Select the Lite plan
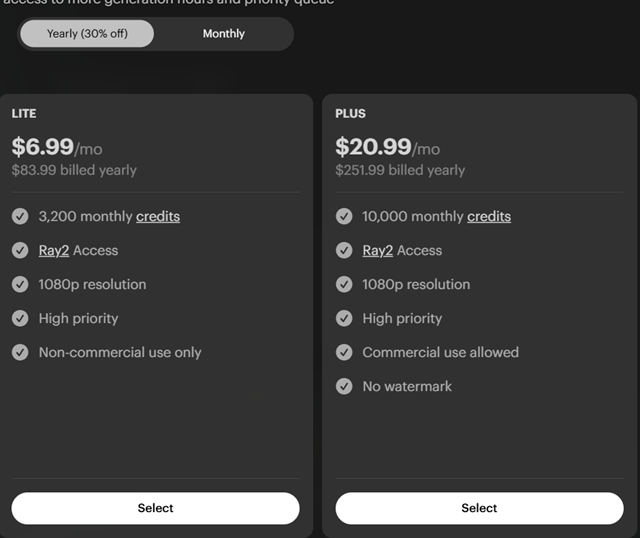 pyautogui.click(x=155, y=508)
